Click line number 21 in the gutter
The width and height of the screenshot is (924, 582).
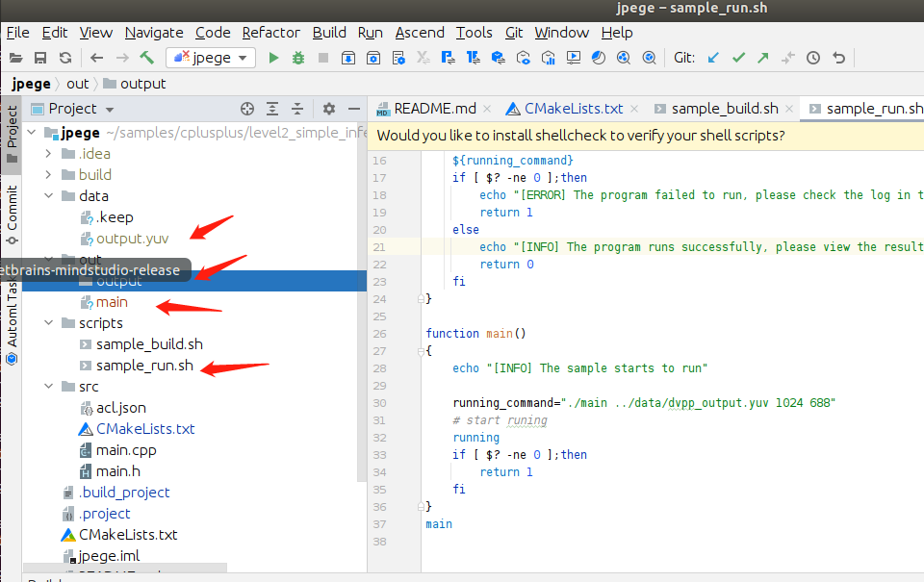point(379,247)
